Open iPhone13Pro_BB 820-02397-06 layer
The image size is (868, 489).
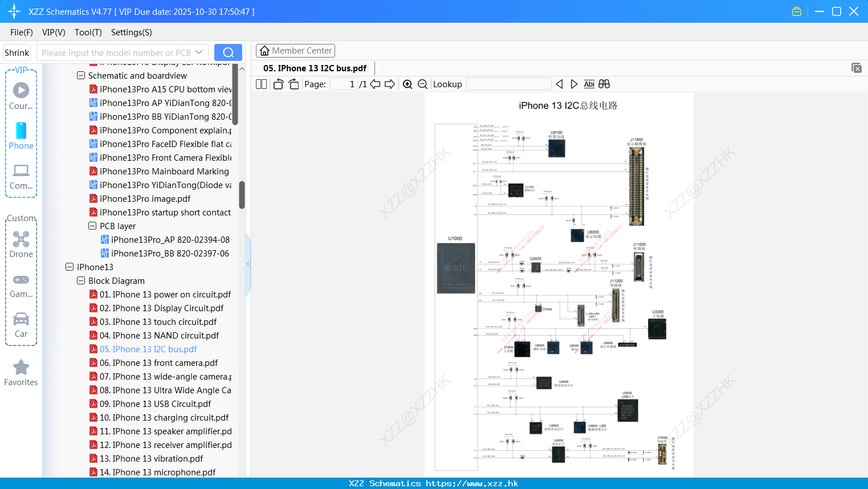click(x=165, y=253)
